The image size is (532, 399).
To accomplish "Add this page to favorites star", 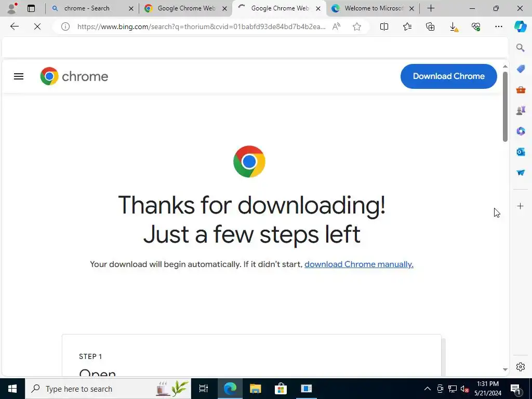I will pos(356,26).
